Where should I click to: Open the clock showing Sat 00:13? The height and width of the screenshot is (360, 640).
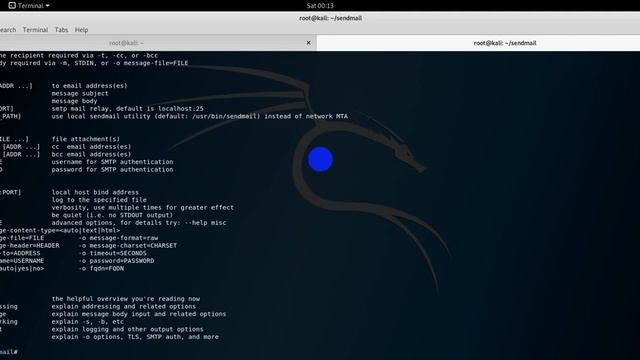tap(320, 6)
